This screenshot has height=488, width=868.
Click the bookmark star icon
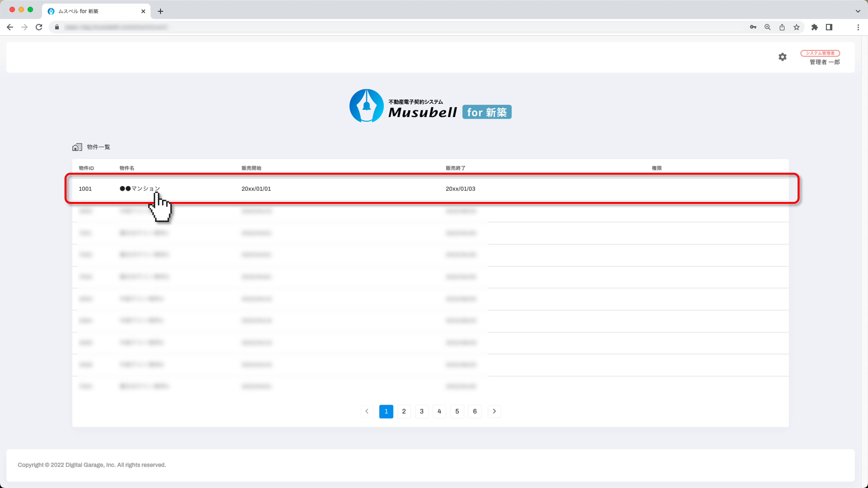tap(796, 27)
